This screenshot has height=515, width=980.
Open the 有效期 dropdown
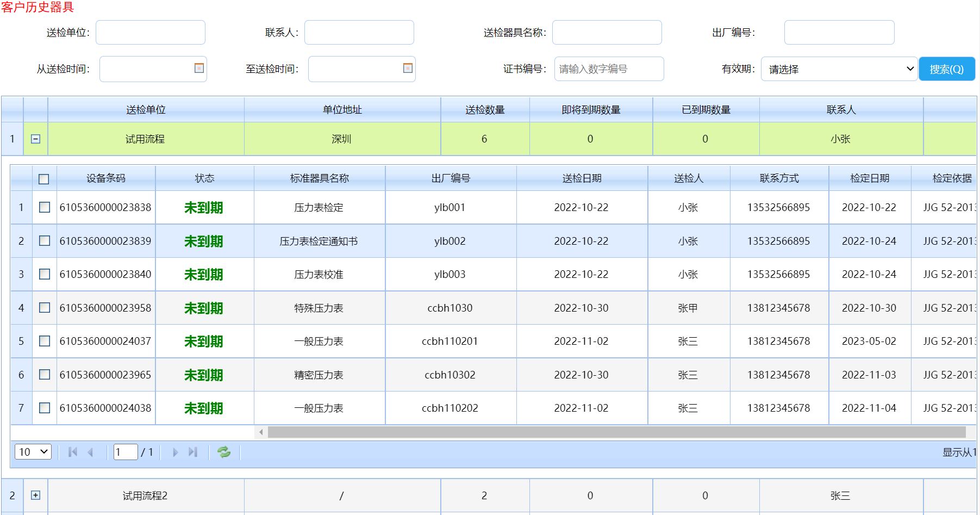tap(839, 69)
